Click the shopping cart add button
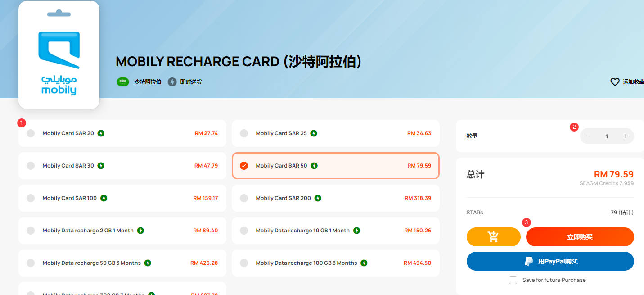The width and height of the screenshot is (644, 295). coord(493,237)
